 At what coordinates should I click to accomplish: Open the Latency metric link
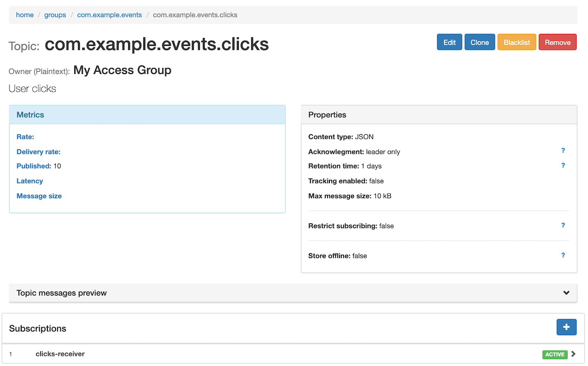[x=30, y=181]
